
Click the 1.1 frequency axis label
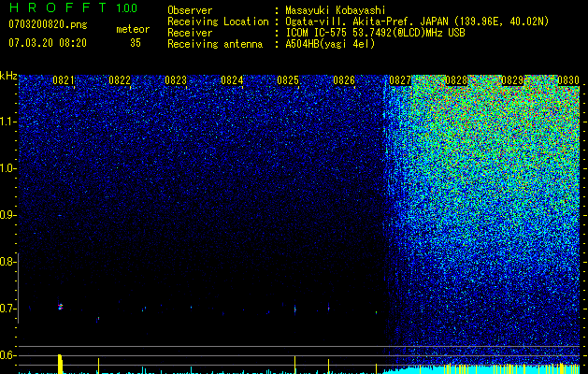(7, 122)
